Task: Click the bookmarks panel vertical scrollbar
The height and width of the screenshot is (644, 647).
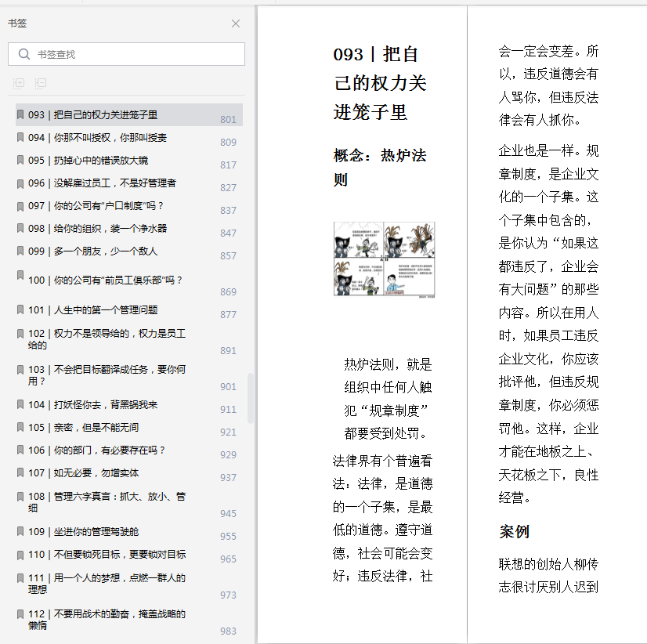Action: 251,398
